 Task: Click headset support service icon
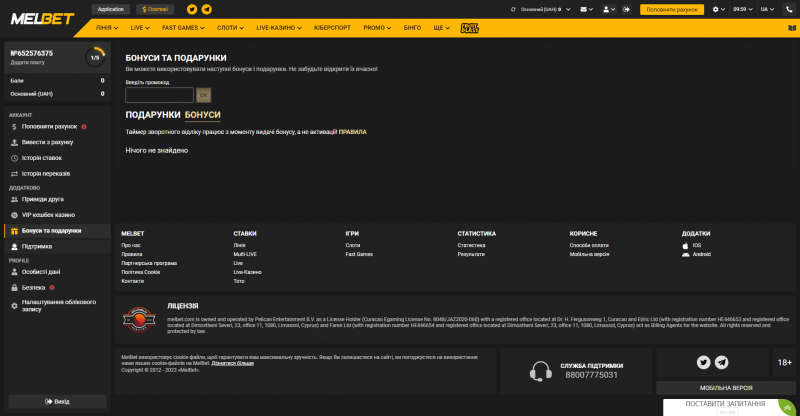point(540,372)
